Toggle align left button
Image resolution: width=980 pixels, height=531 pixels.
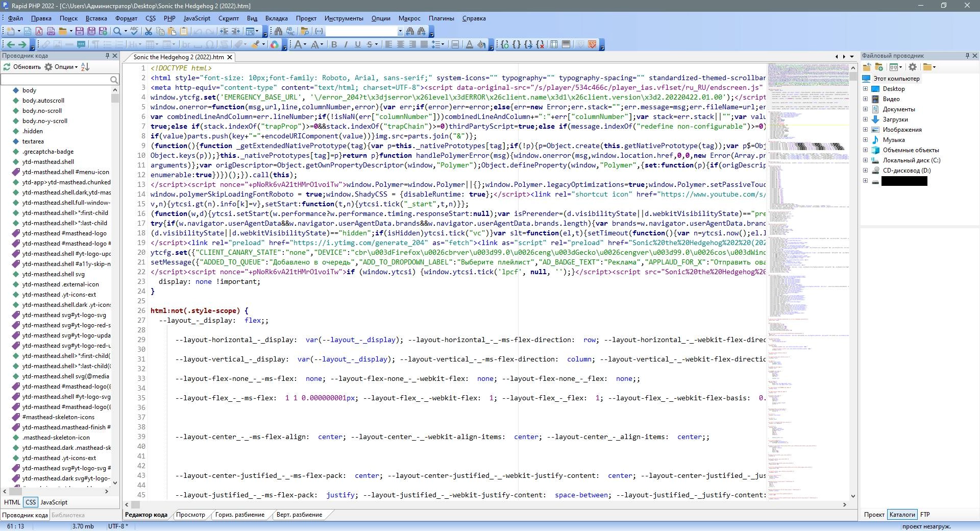pos(388,44)
